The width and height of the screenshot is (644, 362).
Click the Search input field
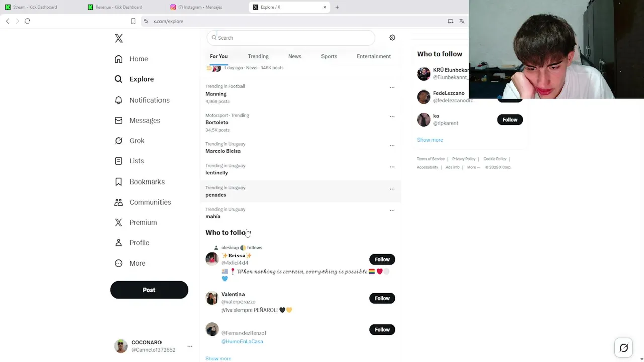click(x=291, y=38)
